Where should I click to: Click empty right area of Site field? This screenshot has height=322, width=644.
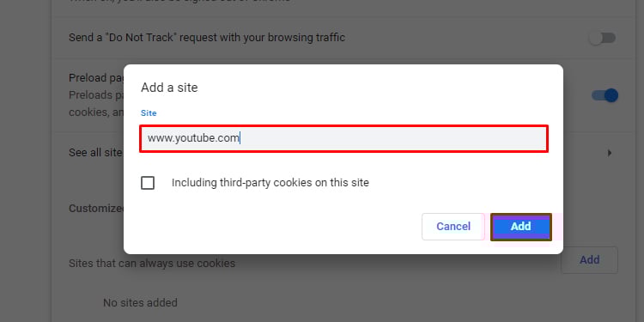(x=393, y=139)
